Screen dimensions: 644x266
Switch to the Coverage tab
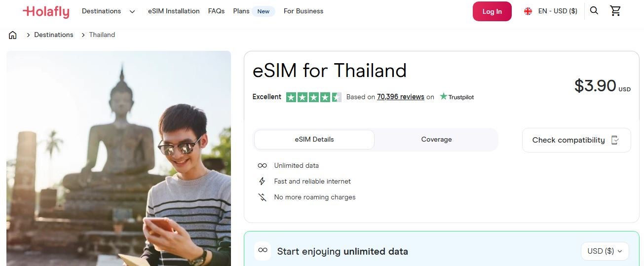coord(436,140)
